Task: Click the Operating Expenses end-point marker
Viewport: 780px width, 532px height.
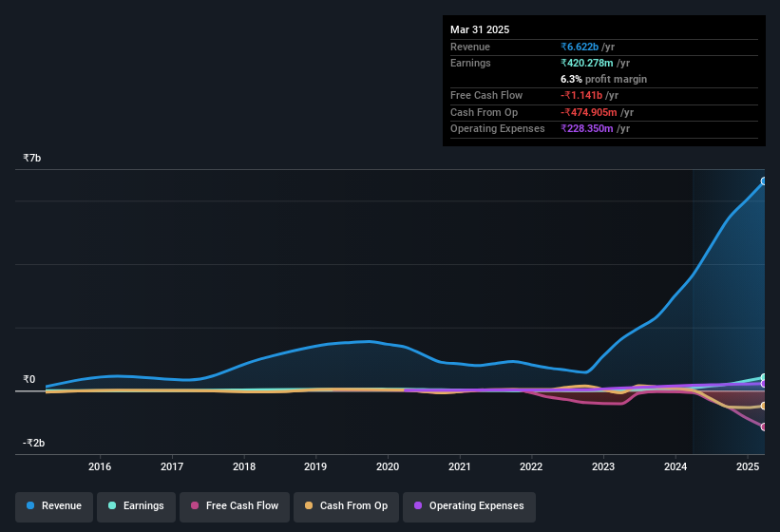Action: pos(764,384)
